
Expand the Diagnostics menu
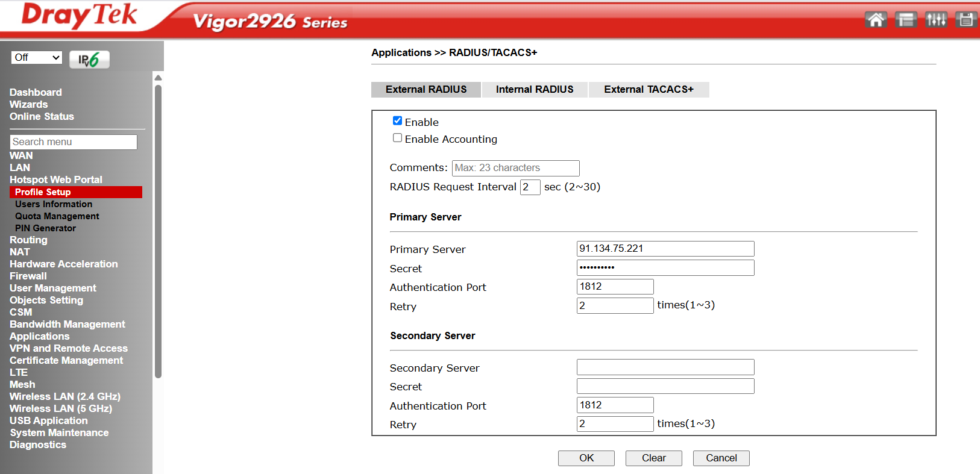pyautogui.click(x=38, y=444)
